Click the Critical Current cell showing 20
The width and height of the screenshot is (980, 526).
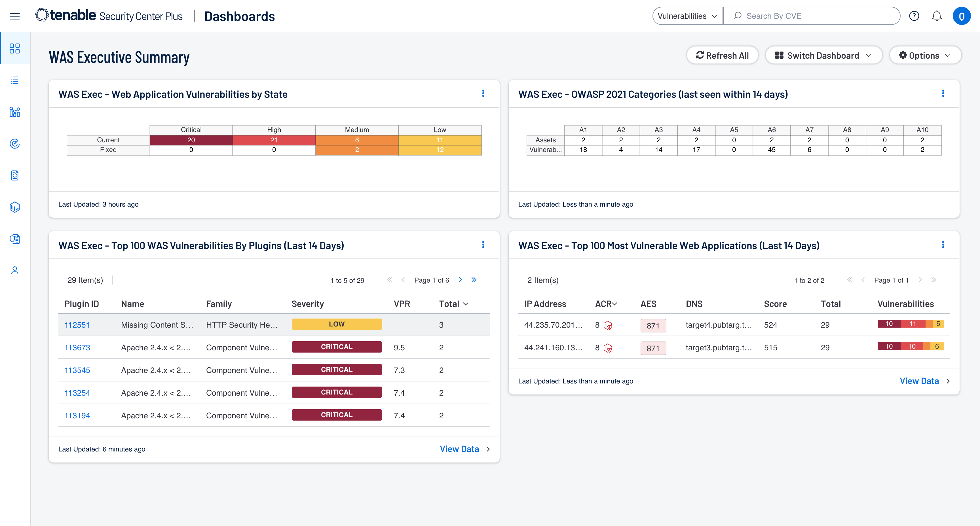click(x=191, y=140)
